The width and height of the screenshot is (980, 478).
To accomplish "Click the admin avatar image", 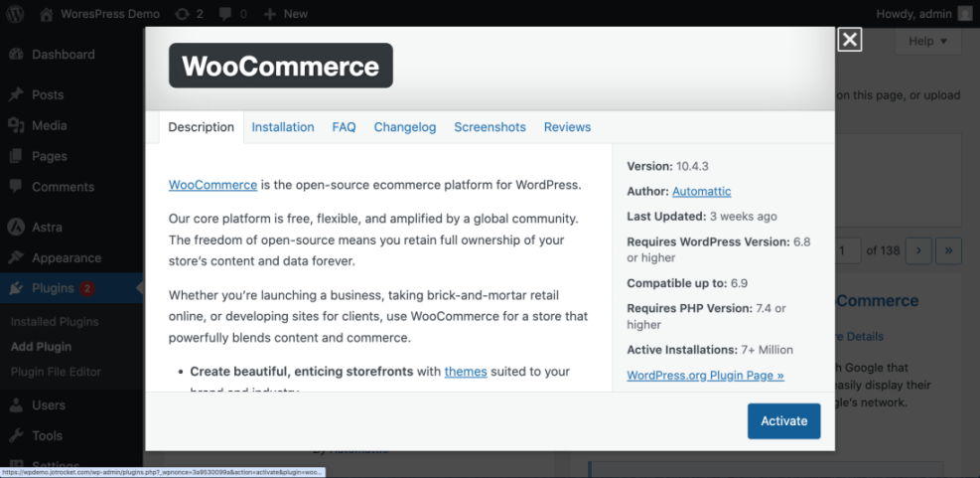I will (965, 14).
